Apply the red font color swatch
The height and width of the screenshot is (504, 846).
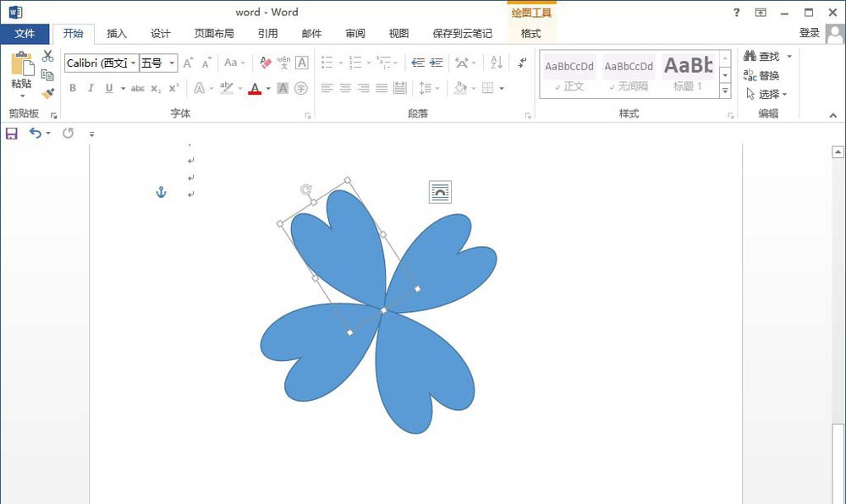[x=255, y=89]
